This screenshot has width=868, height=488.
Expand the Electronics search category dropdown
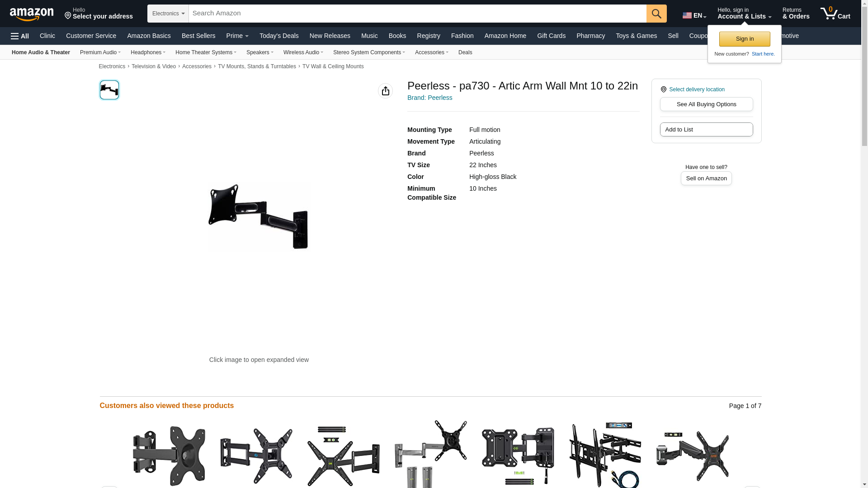(168, 14)
